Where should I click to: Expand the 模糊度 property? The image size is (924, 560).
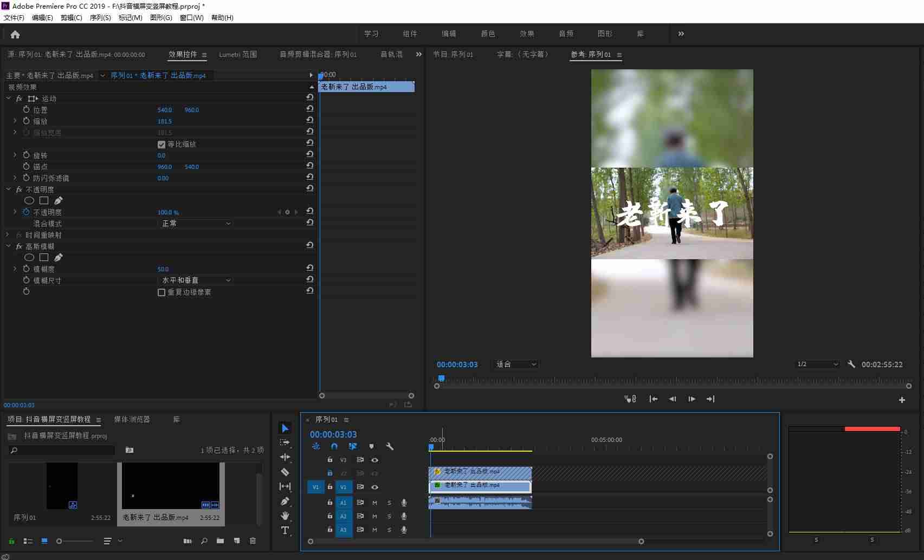pos(15,269)
